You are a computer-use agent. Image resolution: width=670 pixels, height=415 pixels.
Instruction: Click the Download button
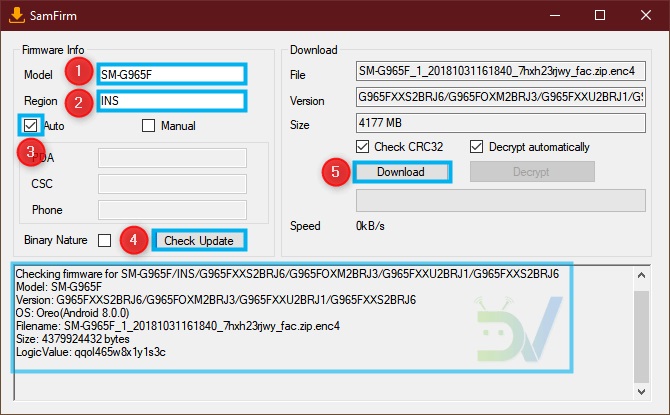pyautogui.click(x=400, y=172)
